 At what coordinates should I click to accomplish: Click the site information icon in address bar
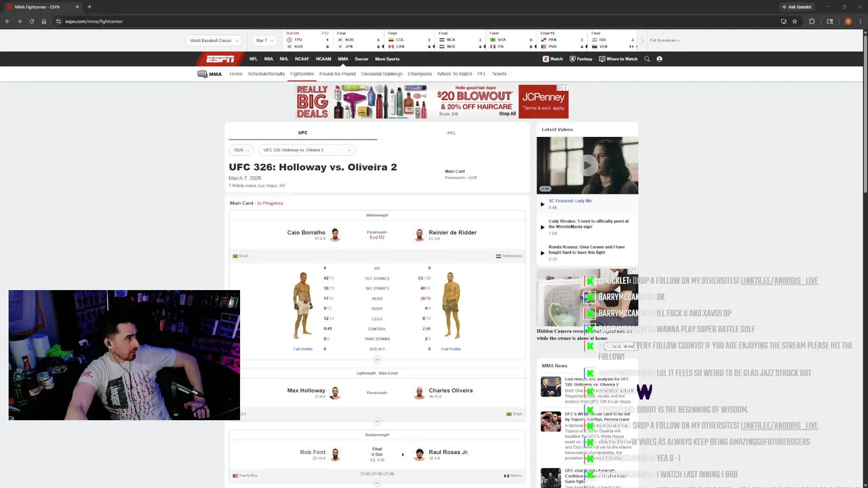pos(59,21)
